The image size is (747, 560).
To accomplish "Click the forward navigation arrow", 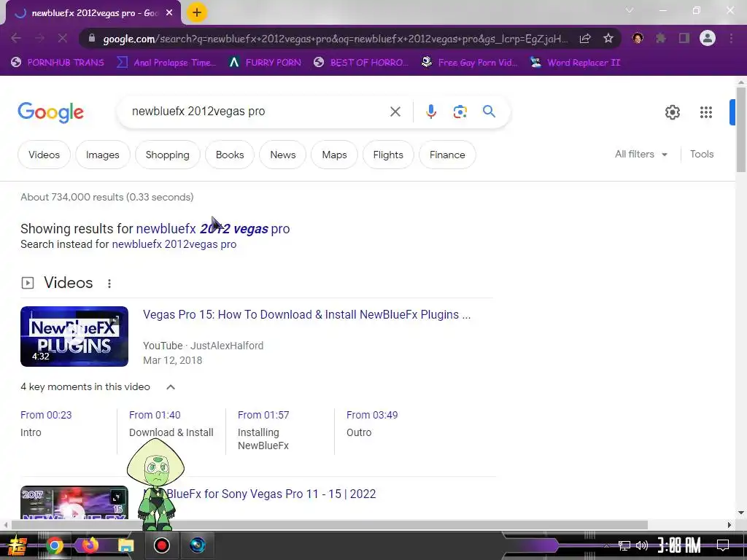I will pos(39,38).
